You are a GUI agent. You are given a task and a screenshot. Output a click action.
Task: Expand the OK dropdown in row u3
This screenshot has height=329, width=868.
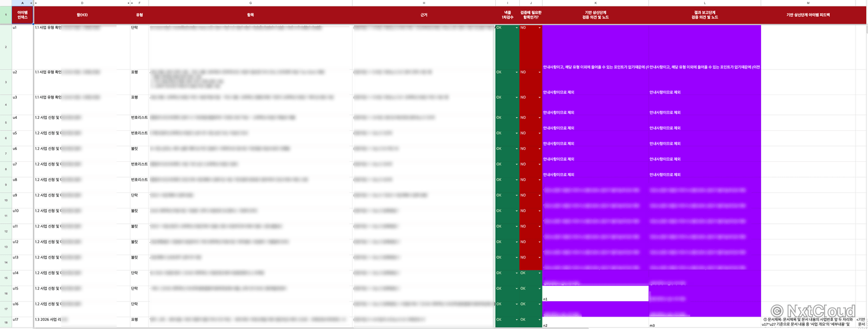(516, 98)
